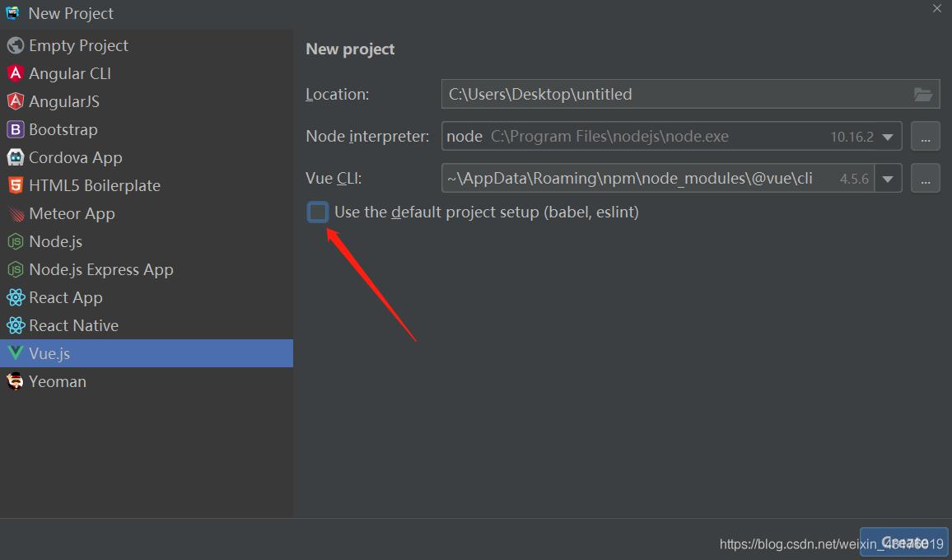
Task: Select the Meteor App icon
Action: (x=15, y=213)
